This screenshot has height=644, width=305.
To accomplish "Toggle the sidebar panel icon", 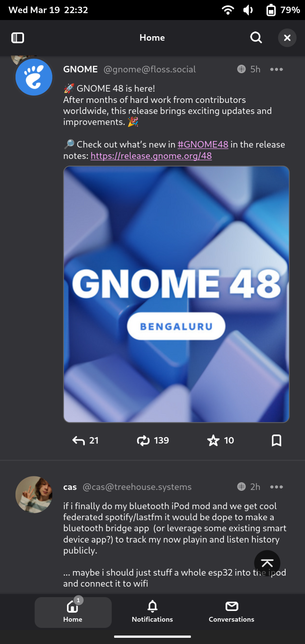I will pyautogui.click(x=18, y=38).
